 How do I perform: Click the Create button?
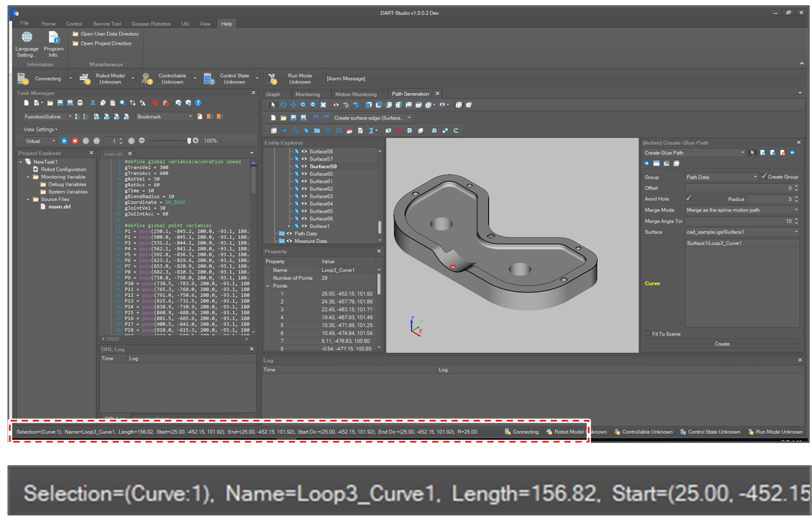[722, 344]
